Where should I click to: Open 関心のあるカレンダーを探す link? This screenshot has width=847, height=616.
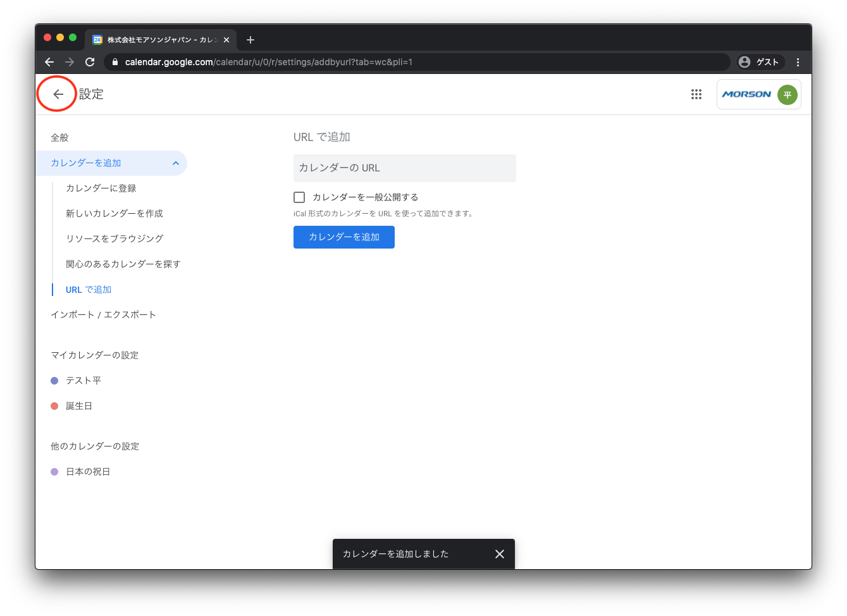(x=123, y=264)
